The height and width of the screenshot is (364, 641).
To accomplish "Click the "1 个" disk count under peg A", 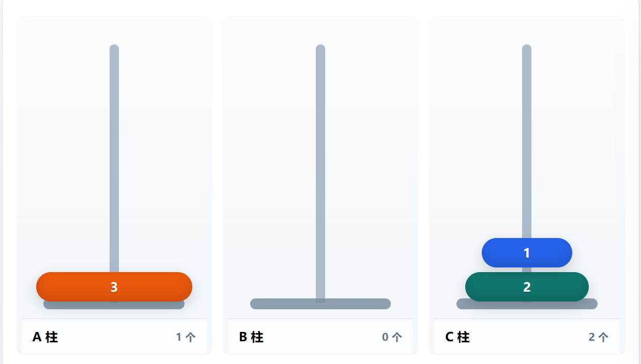I will click(186, 337).
